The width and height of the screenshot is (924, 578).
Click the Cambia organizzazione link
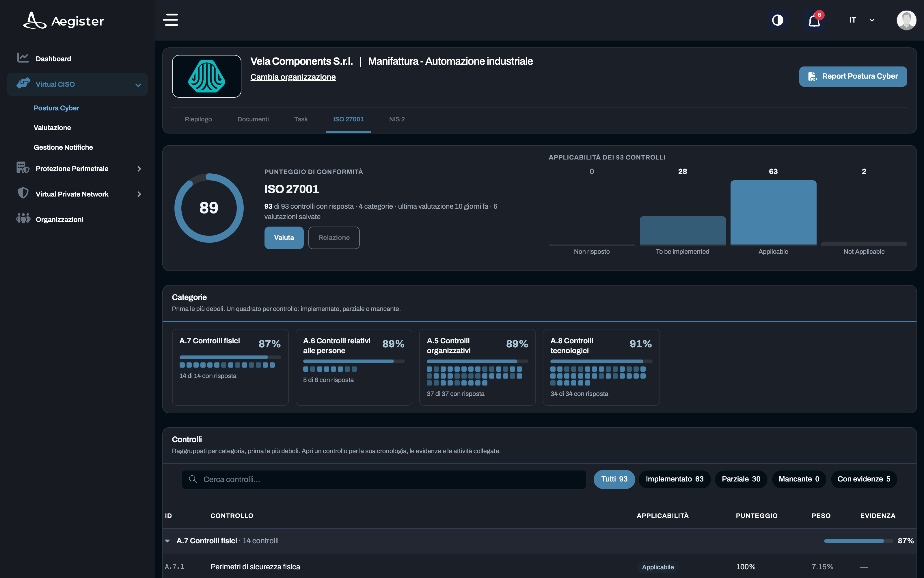pos(293,77)
